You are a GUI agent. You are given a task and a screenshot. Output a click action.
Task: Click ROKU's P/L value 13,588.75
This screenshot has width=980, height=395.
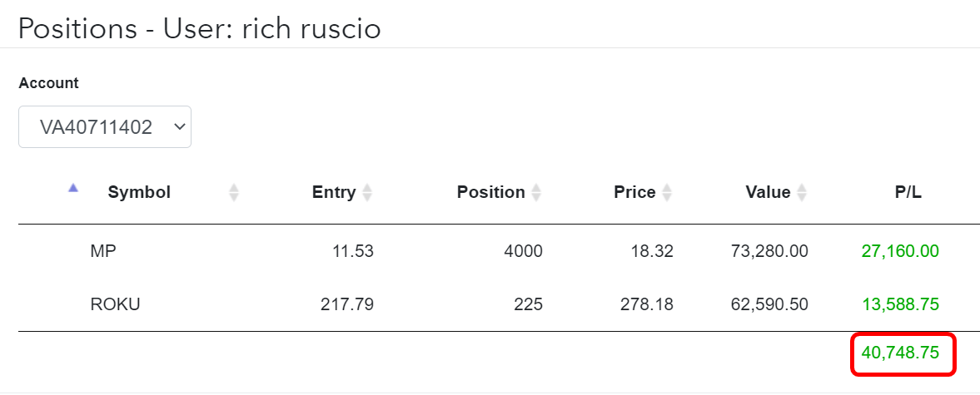pos(900,304)
